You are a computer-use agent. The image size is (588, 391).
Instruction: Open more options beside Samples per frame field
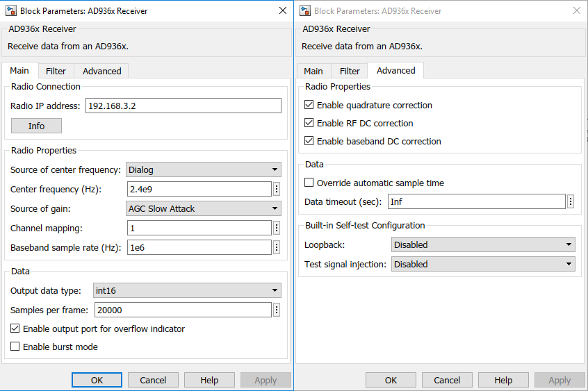[x=277, y=310]
